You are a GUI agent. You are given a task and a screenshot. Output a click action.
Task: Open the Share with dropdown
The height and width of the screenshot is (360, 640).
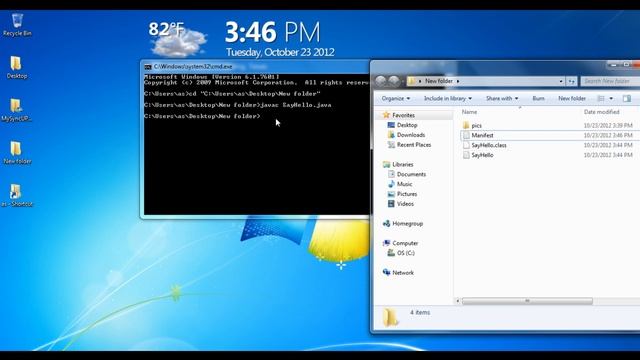502,98
